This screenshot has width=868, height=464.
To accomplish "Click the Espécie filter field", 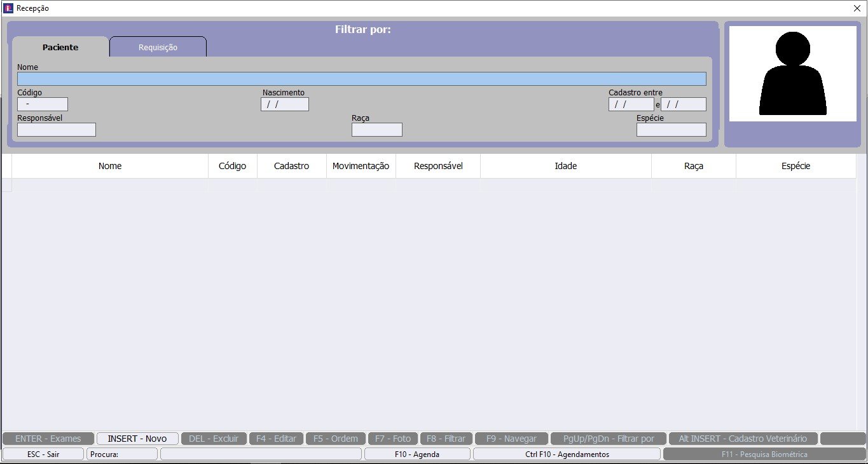I will click(x=671, y=130).
